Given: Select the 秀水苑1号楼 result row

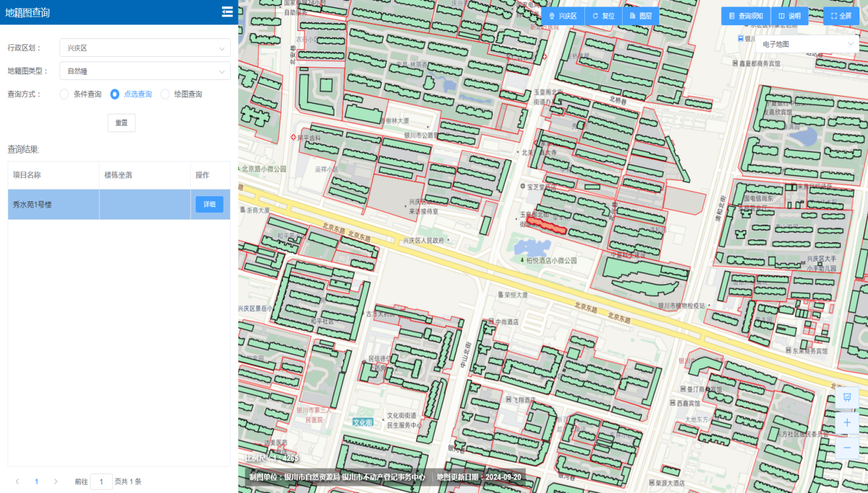Looking at the screenshot, I should coord(119,204).
